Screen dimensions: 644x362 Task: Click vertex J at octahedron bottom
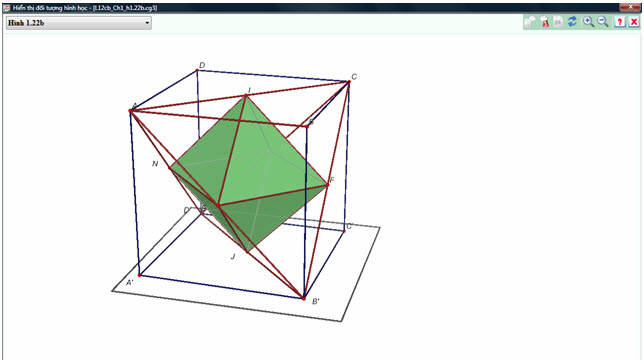247,252
